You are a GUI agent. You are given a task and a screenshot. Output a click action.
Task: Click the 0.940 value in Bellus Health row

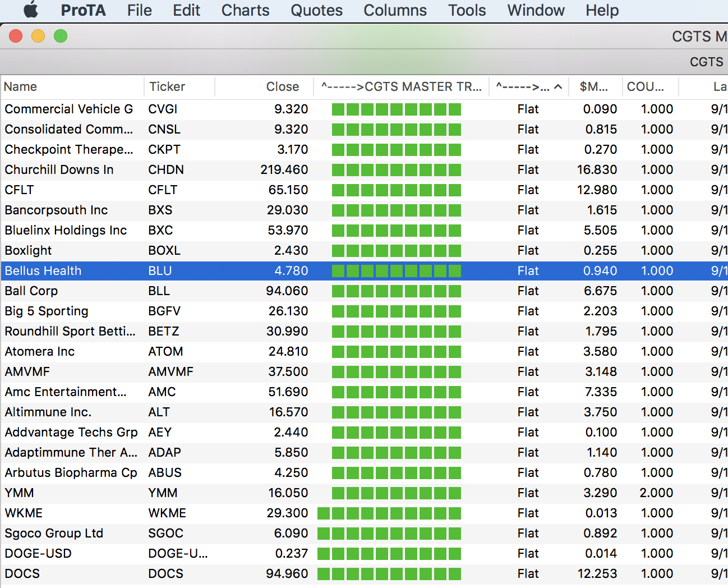[600, 270]
